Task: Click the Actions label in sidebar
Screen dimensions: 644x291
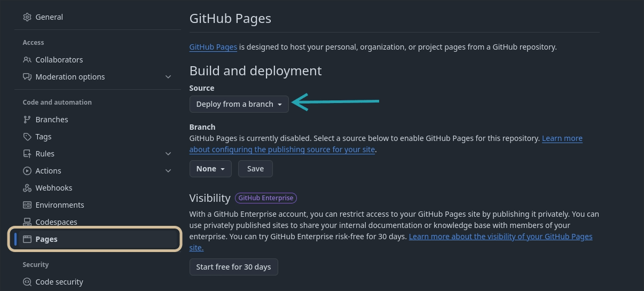Action: pos(48,171)
